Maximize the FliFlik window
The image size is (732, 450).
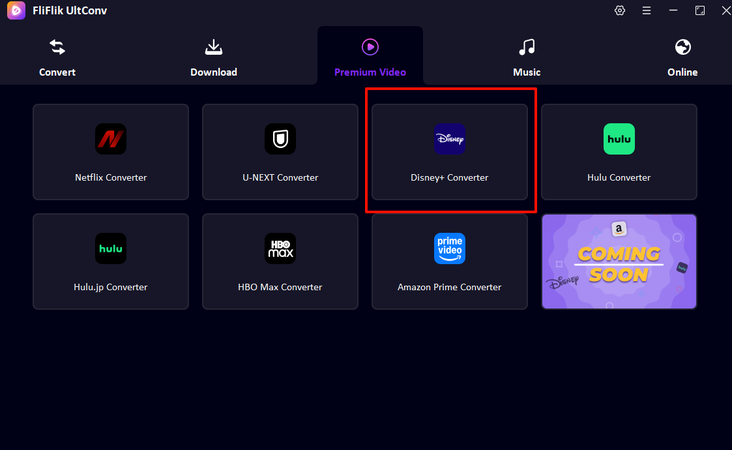tap(700, 10)
